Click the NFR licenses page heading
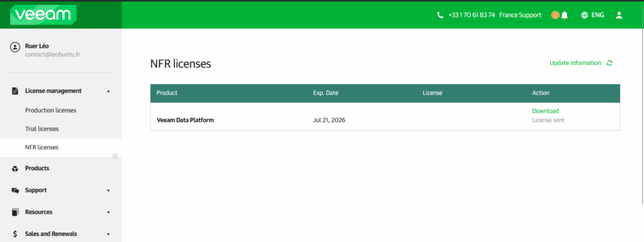 tap(180, 64)
